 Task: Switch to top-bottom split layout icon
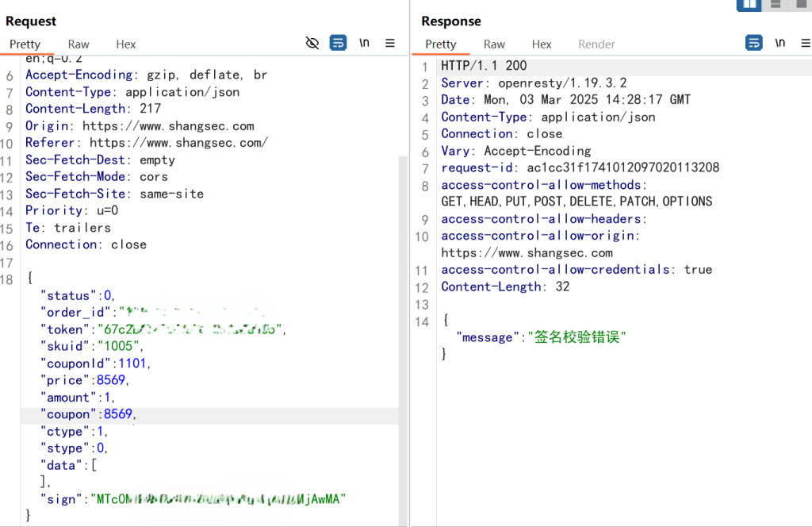pyautogui.click(x=776, y=5)
